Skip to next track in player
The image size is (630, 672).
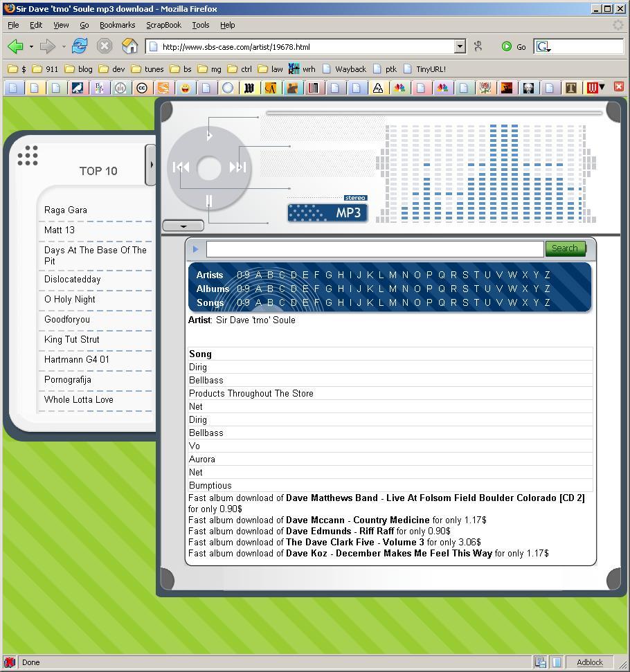click(x=237, y=167)
